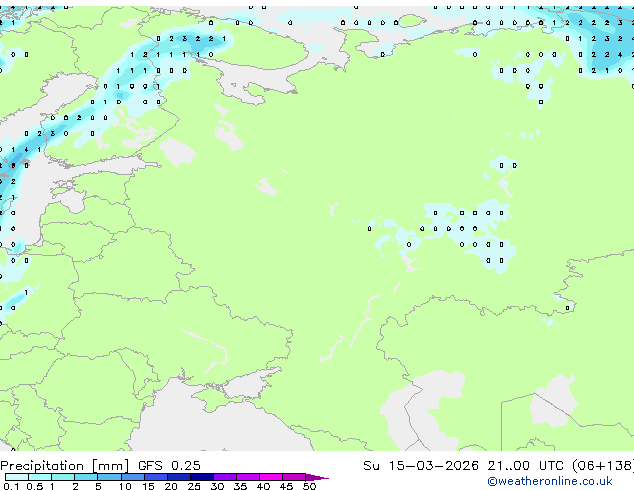Click the "Precipitation [mm]" title text
The image size is (634, 490).
[64, 466]
